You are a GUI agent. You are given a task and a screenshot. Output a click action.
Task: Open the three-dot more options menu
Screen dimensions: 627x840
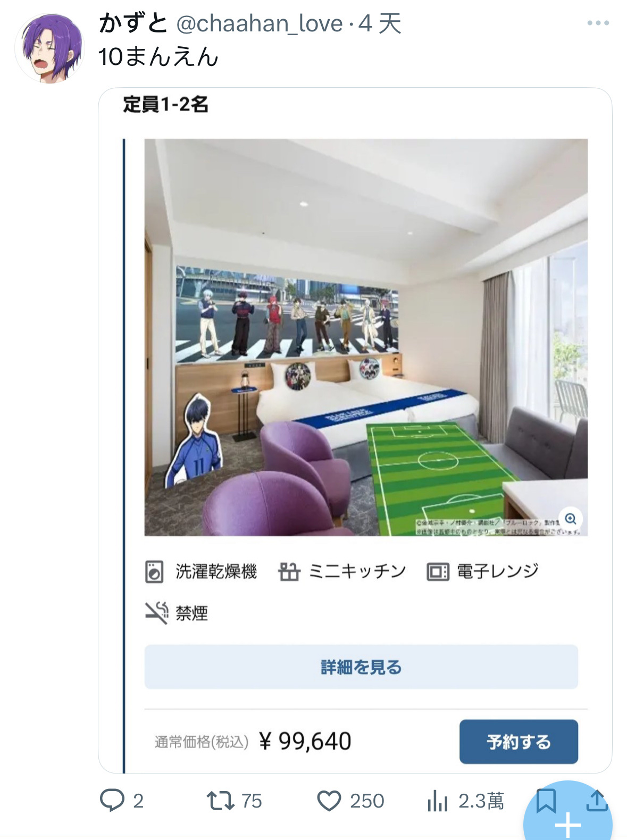598,23
